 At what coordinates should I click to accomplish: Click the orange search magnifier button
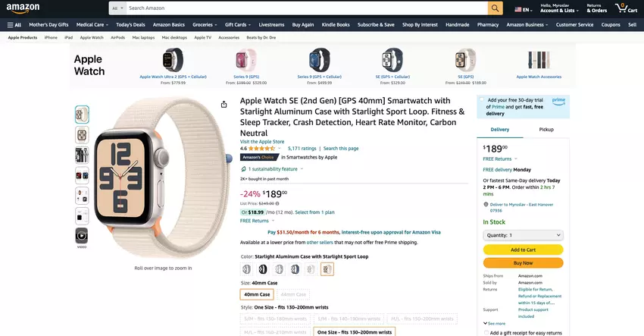click(x=496, y=8)
